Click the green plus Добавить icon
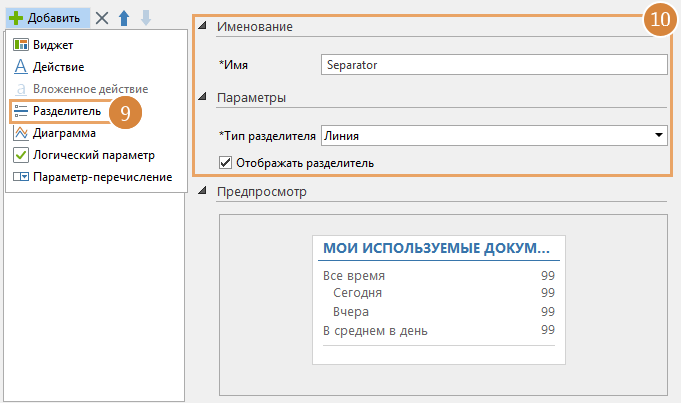Screen dimensions: 681x403 tap(15, 18)
